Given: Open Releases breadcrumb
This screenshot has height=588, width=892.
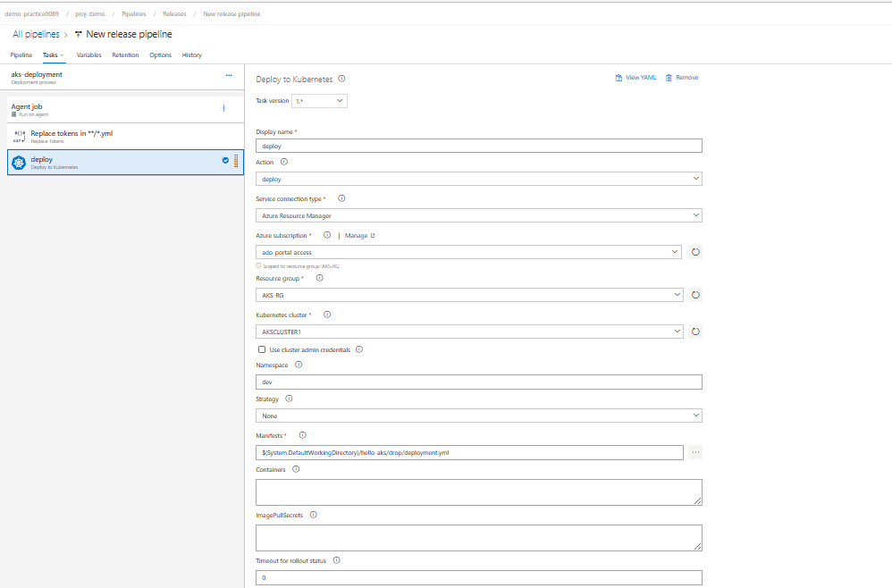Looking at the screenshot, I should point(174,13).
